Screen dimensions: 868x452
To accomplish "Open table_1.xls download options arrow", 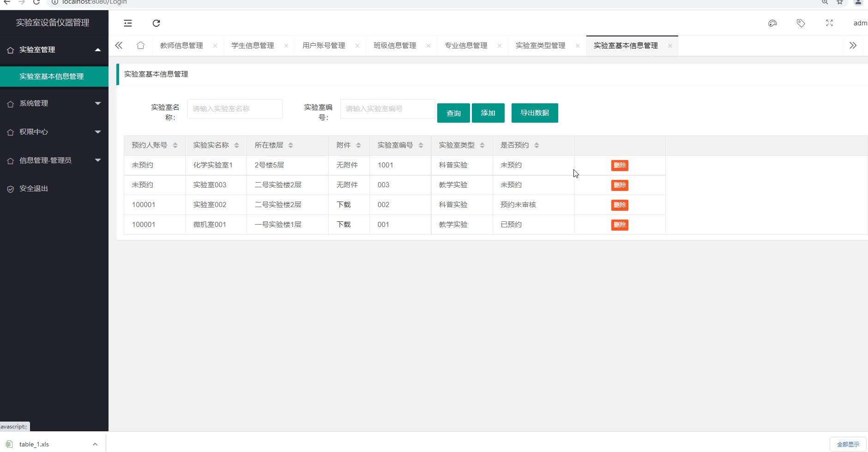I will tap(95, 444).
